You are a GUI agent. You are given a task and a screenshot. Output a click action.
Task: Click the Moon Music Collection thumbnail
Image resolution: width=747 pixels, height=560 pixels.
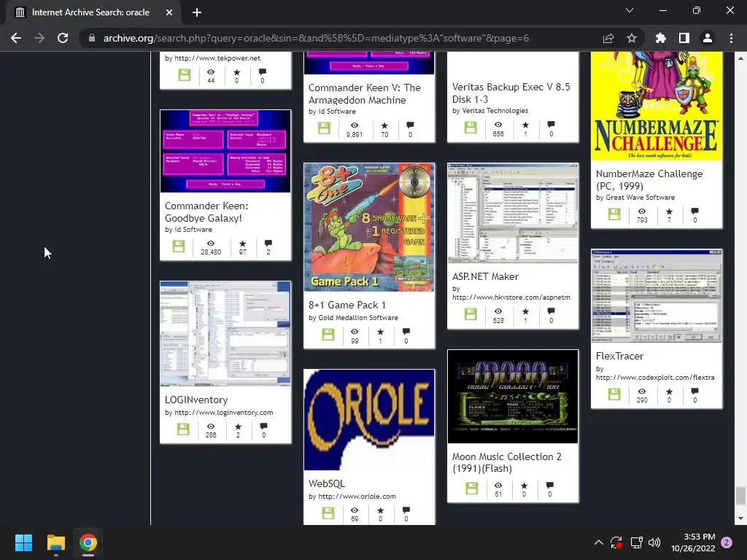coord(513,396)
